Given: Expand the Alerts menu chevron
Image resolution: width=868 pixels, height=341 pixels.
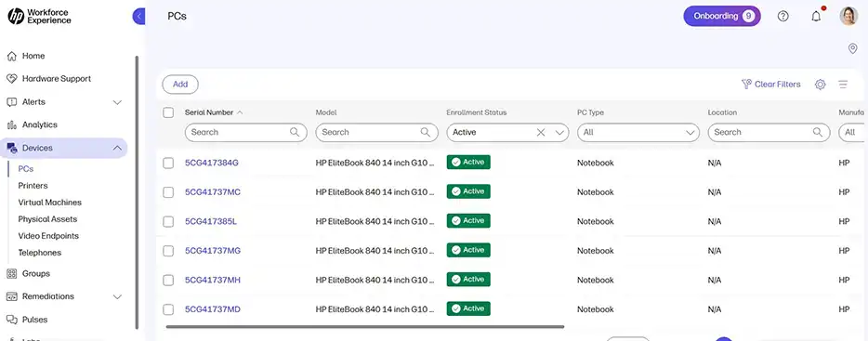Looking at the screenshot, I should pyautogui.click(x=117, y=102).
